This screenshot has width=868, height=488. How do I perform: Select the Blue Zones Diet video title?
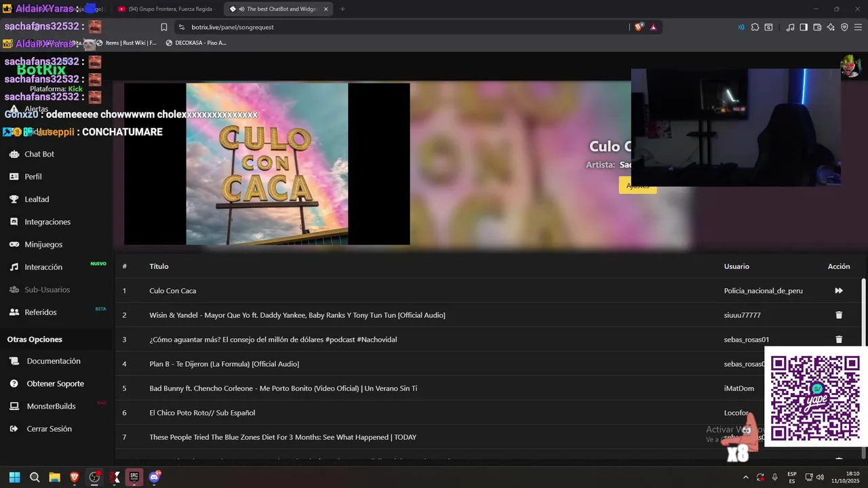pyautogui.click(x=283, y=437)
